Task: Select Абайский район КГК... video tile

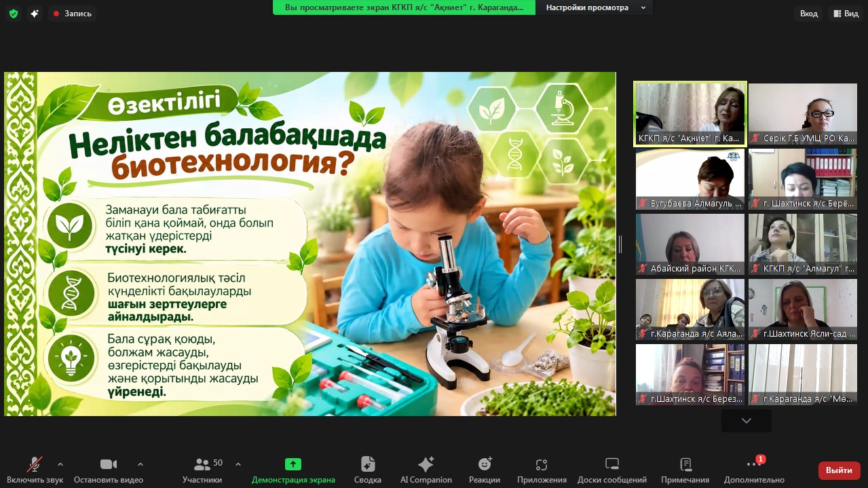Action: point(690,244)
